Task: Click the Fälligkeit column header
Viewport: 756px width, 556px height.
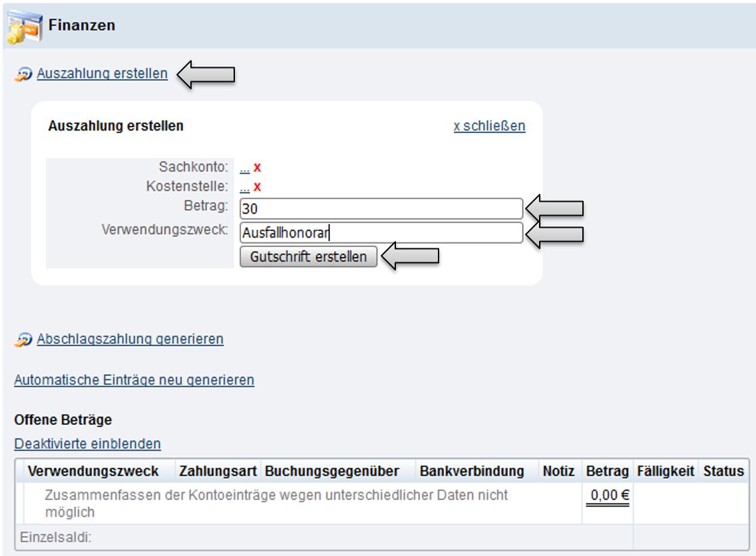Action: (662, 471)
